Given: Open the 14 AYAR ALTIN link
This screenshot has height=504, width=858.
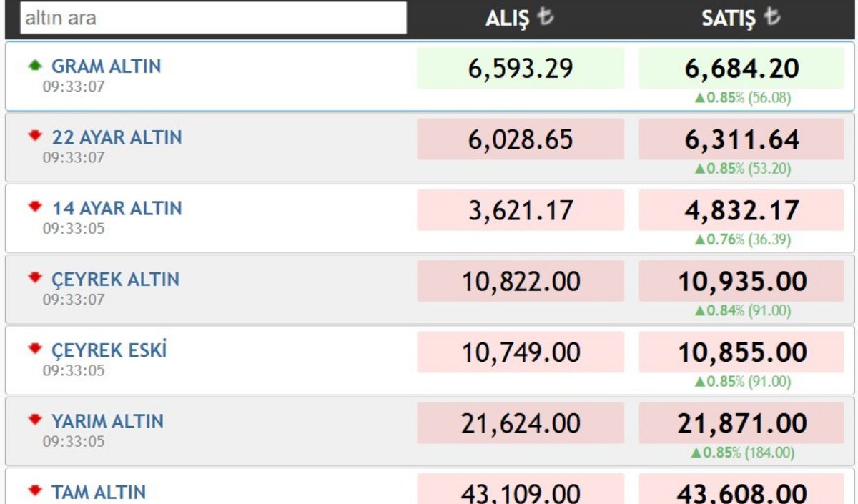Looking at the screenshot, I should point(117,208).
